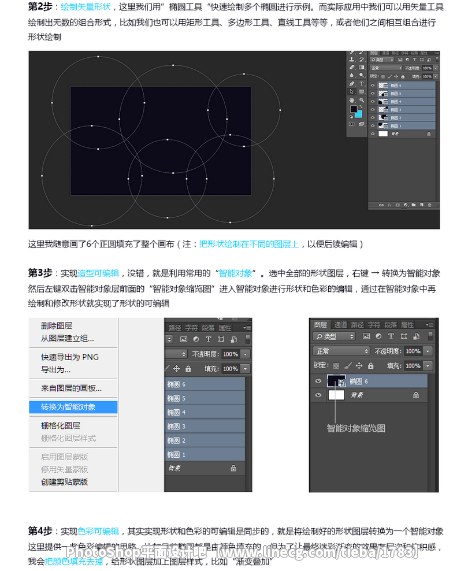Select the Blur drop tool in step 2 toolbar
The height and width of the screenshot is (571, 474).
coord(352,75)
